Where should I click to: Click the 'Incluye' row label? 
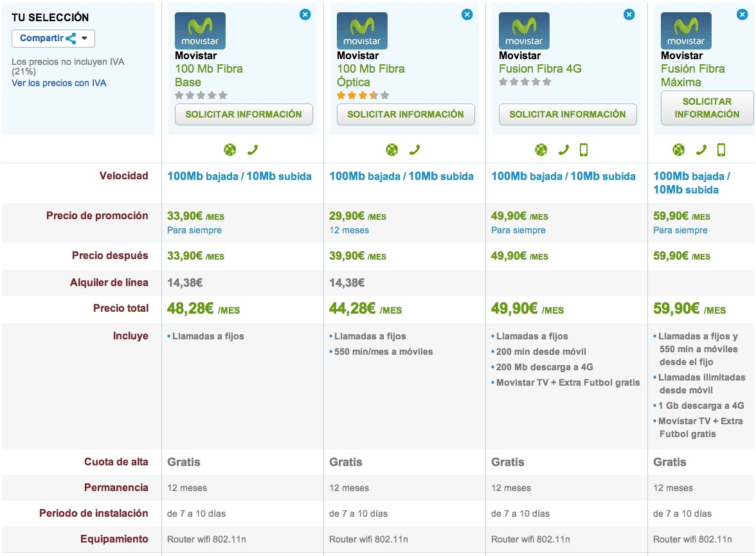coord(130,336)
